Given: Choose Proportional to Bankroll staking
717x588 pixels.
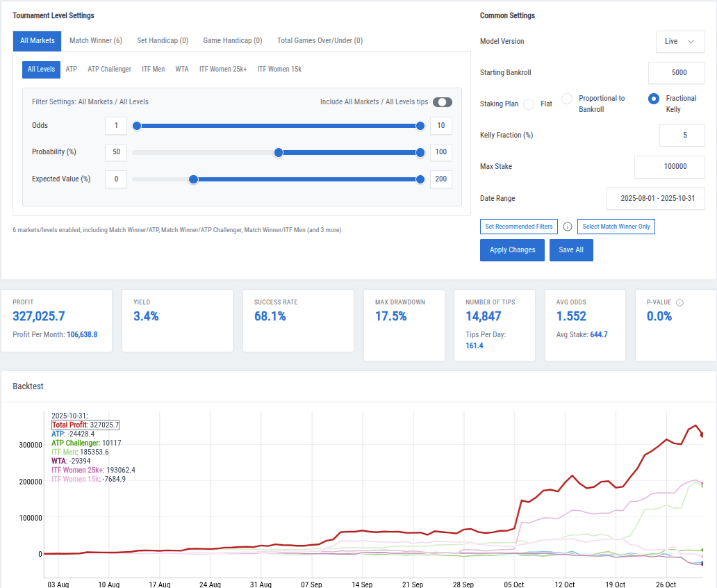Looking at the screenshot, I should click(x=566, y=98).
